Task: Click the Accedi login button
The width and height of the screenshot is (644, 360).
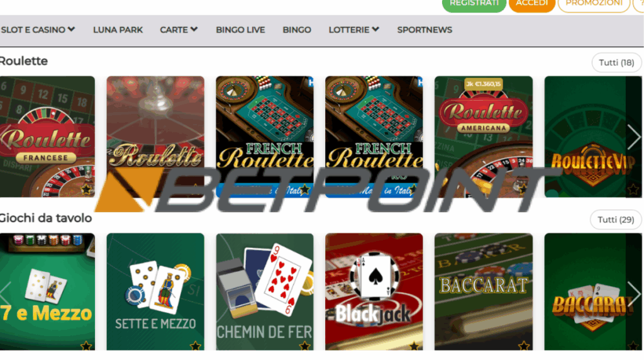Action: point(532,4)
